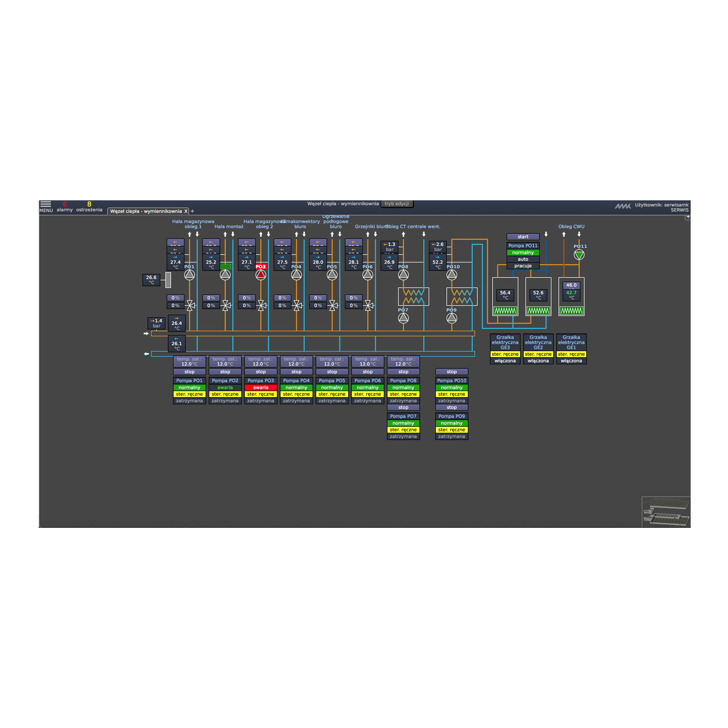
Task: Click stop button above Pompa PO9
Action: pos(451,407)
